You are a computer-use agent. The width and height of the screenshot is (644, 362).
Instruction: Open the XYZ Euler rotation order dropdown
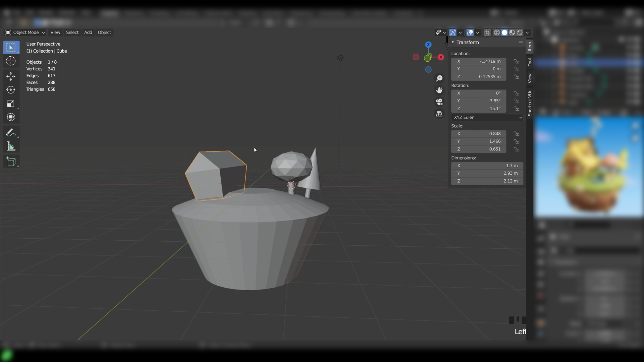(487, 117)
